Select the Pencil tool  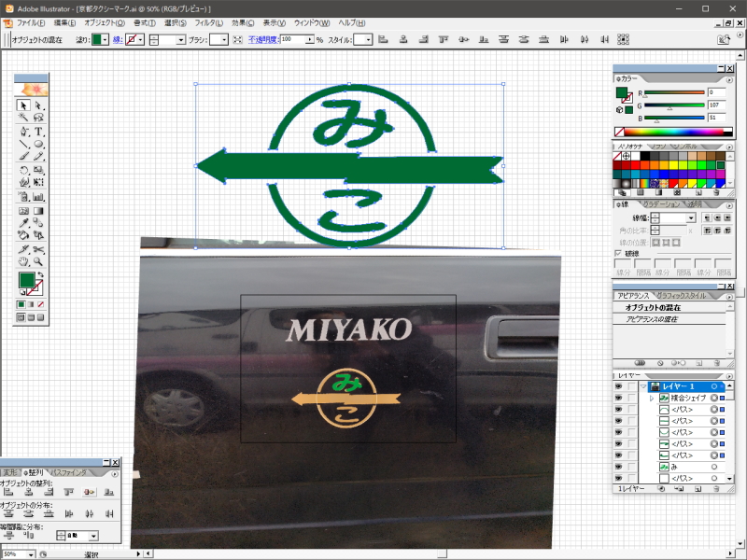(x=38, y=156)
